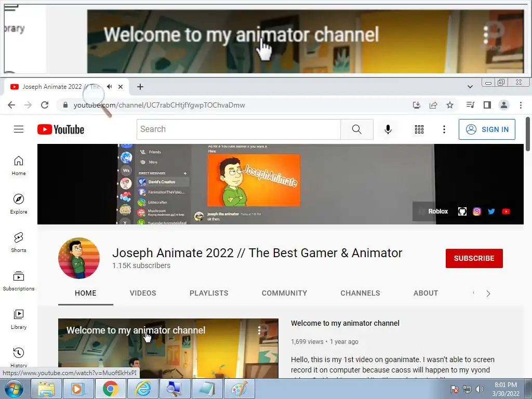
Task: Click the address bar URL
Action: [x=159, y=105]
